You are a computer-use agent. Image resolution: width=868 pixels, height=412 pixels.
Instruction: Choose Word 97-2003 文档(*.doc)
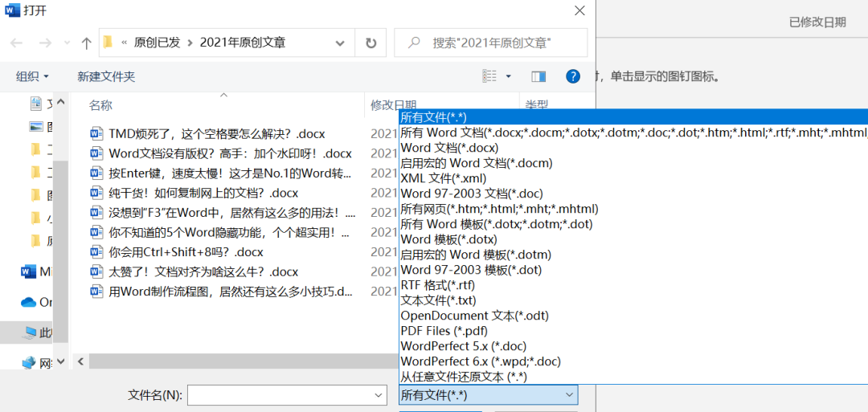[x=633, y=194]
